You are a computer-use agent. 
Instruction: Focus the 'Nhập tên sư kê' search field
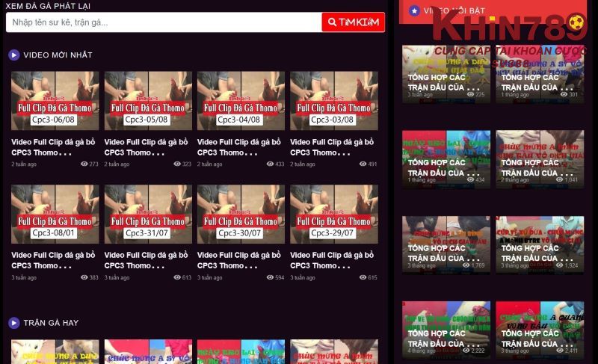coord(163,22)
